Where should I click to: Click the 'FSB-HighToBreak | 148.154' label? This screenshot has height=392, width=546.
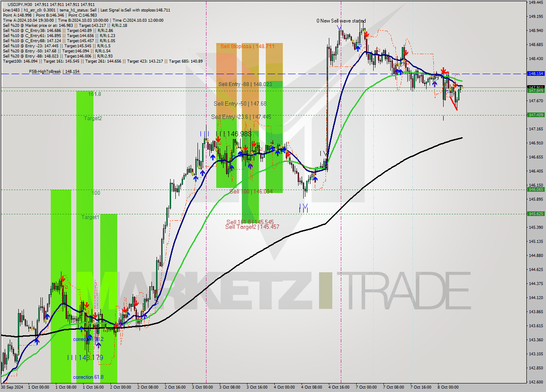click(x=54, y=72)
